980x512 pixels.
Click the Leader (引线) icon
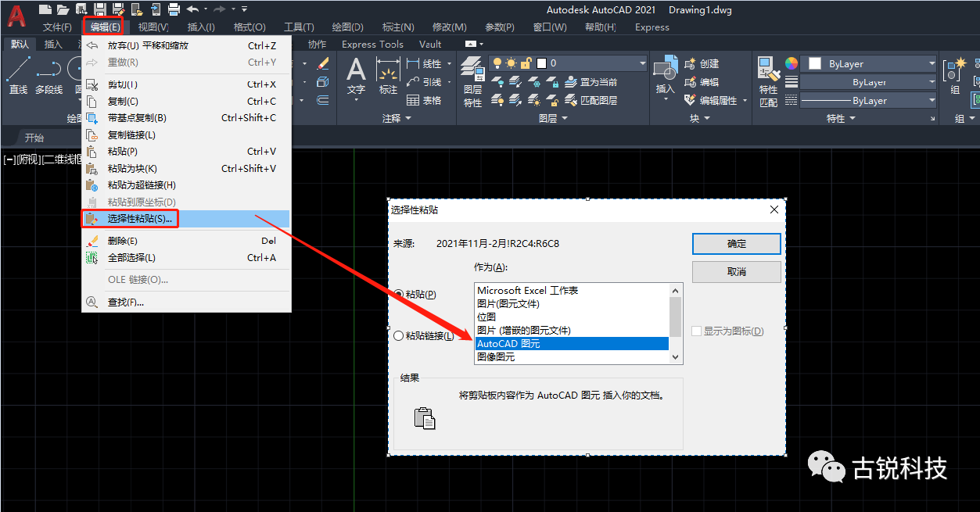[x=414, y=82]
